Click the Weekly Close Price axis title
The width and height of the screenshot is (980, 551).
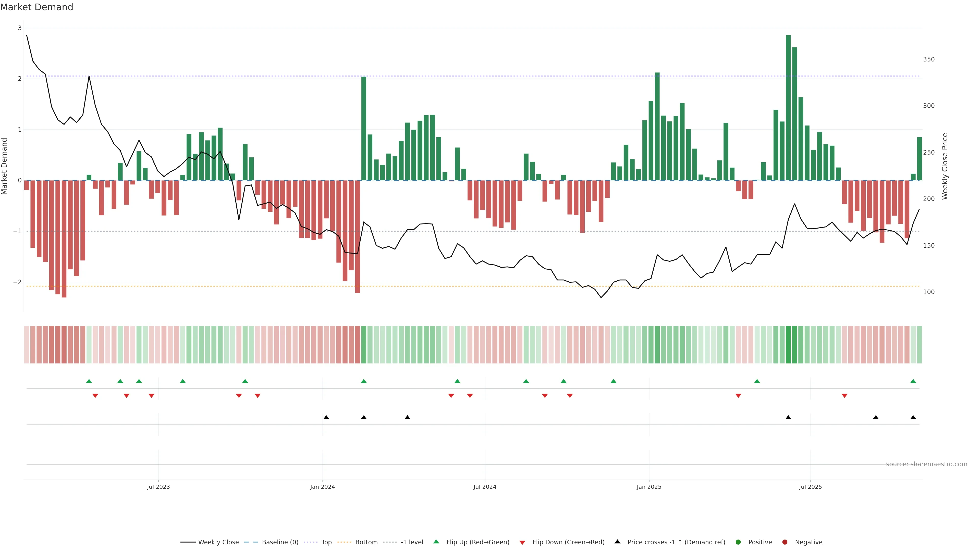coord(945,166)
